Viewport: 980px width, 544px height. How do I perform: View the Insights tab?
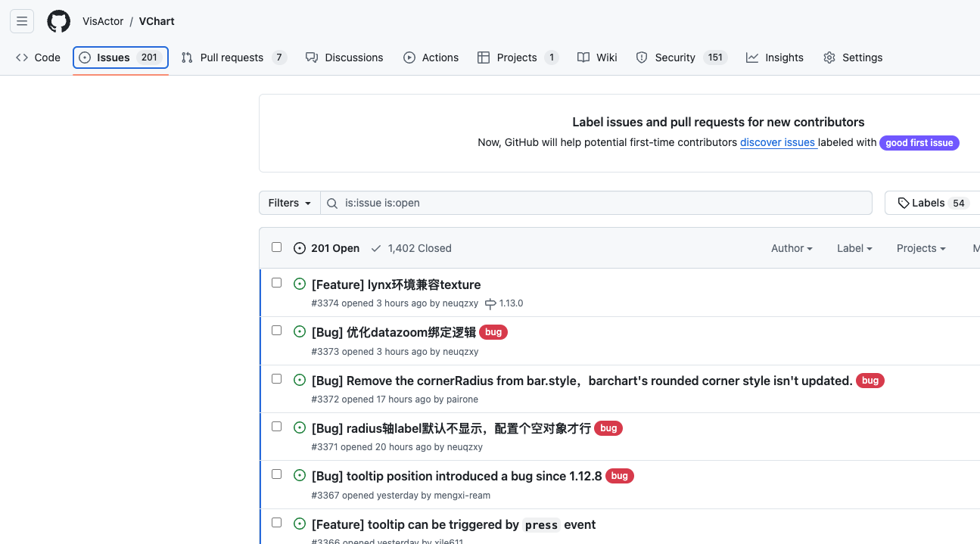pos(775,58)
